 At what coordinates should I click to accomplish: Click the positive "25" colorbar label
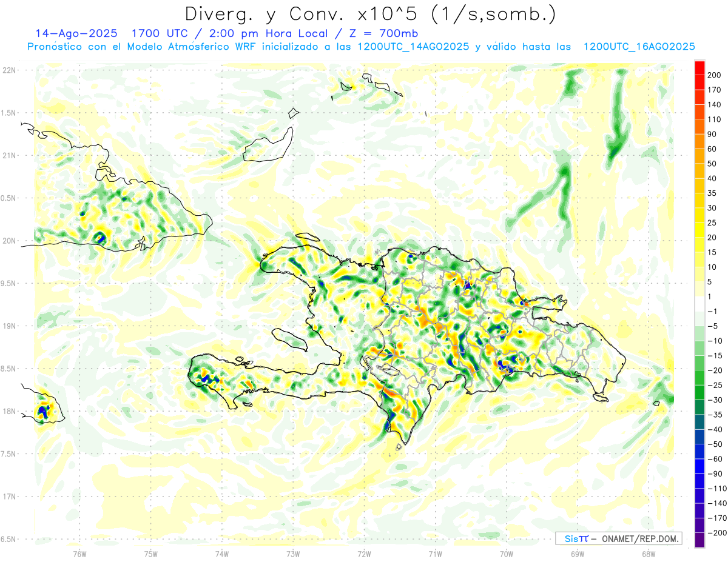(x=712, y=222)
